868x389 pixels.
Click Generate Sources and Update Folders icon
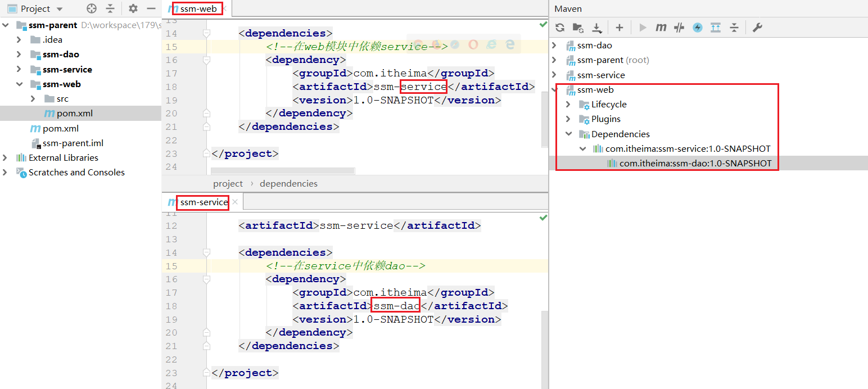(x=578, y=28)
